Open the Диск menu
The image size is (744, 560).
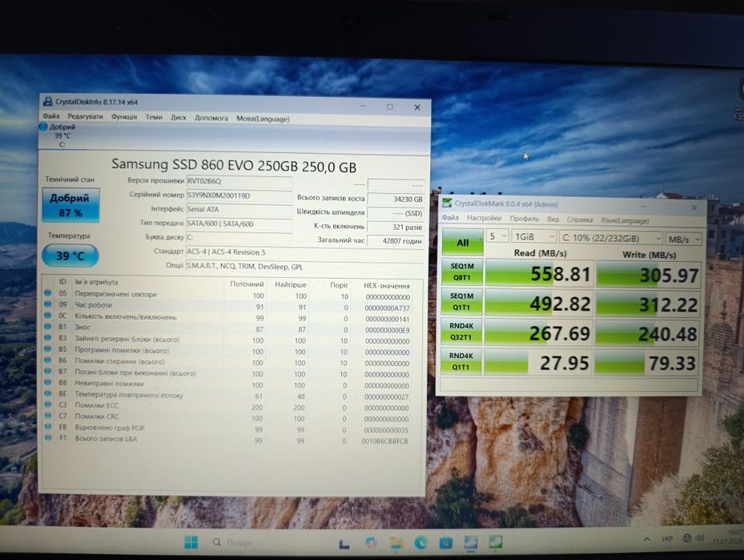coord(179,118)
